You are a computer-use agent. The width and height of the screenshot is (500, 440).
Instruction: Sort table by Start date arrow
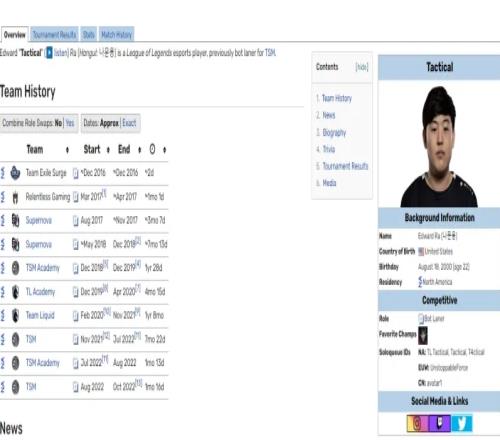[108, 150]
